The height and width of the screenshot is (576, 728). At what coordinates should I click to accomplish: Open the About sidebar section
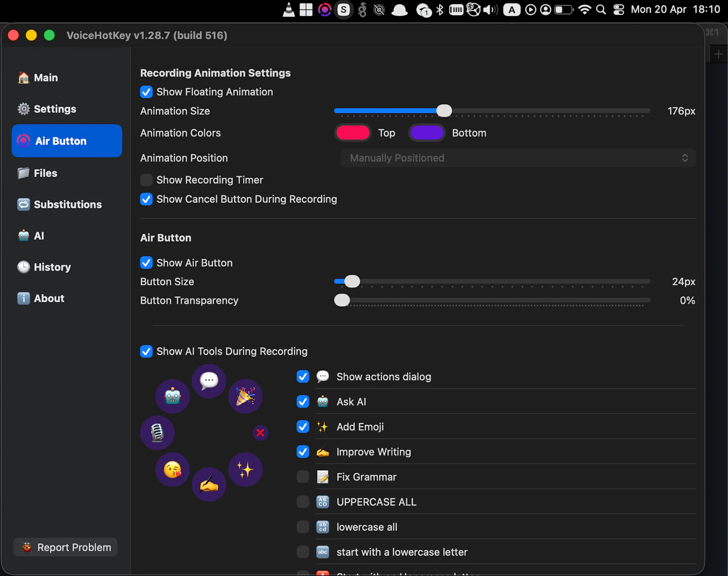click(67, 299)
